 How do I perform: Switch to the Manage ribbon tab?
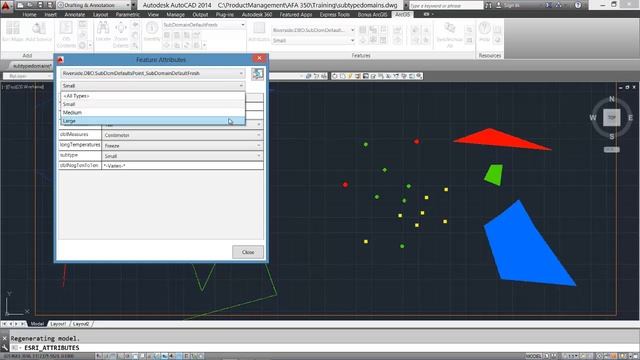176,14
